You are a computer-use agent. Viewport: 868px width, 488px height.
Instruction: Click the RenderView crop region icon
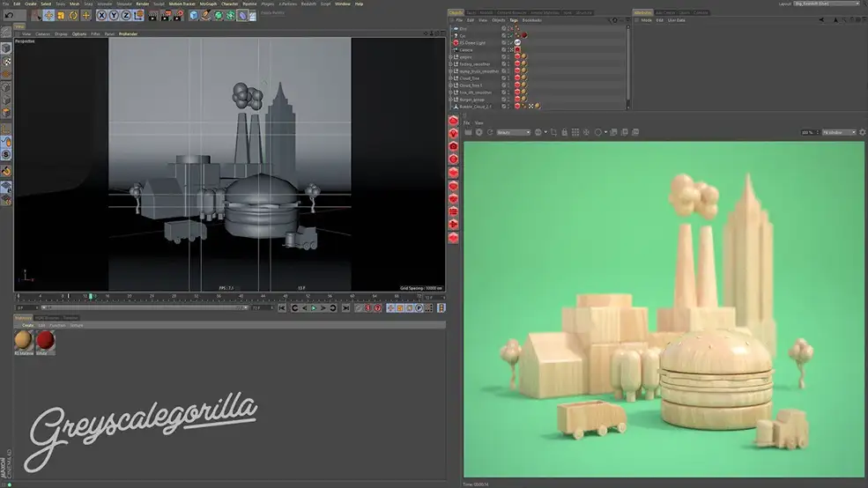tap(553, 132)
